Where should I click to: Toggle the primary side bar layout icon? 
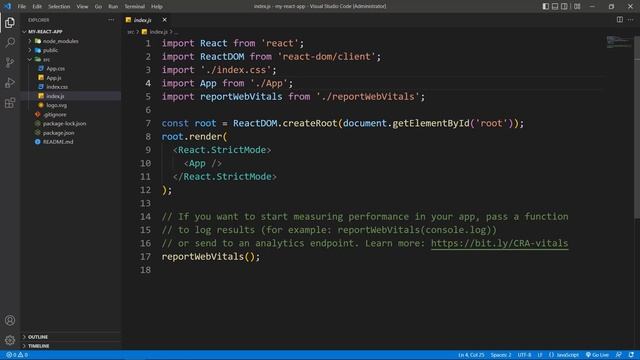(x=546, y=6)
